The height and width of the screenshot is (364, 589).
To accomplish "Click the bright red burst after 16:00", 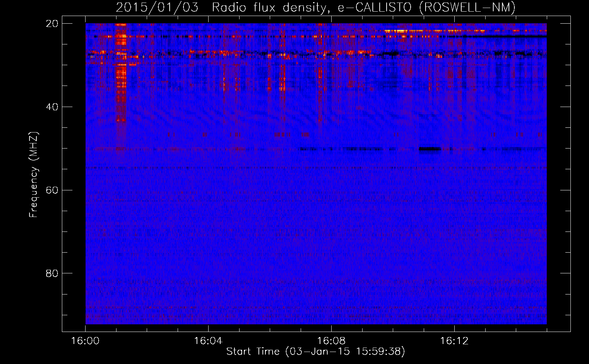I will [x=121, y=73].
